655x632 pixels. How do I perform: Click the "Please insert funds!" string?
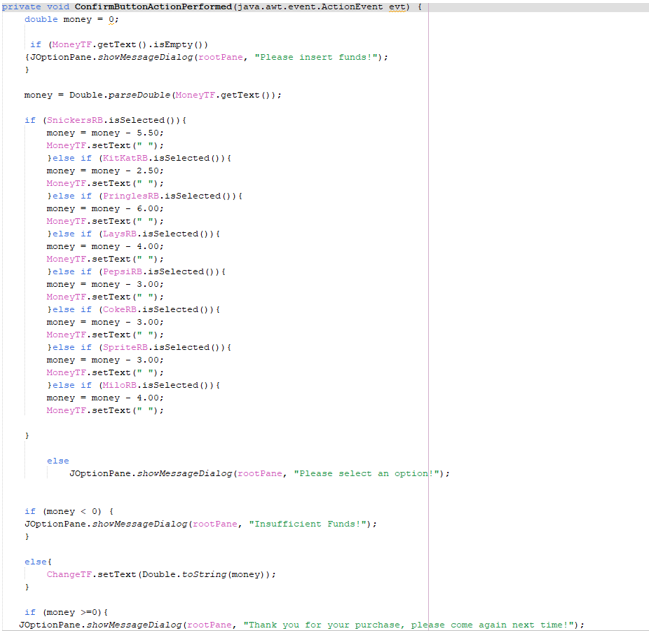point(318,57)
